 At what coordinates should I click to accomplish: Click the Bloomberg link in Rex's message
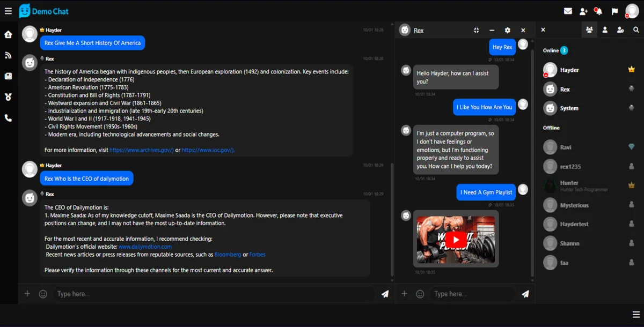[x=228, y=254]
